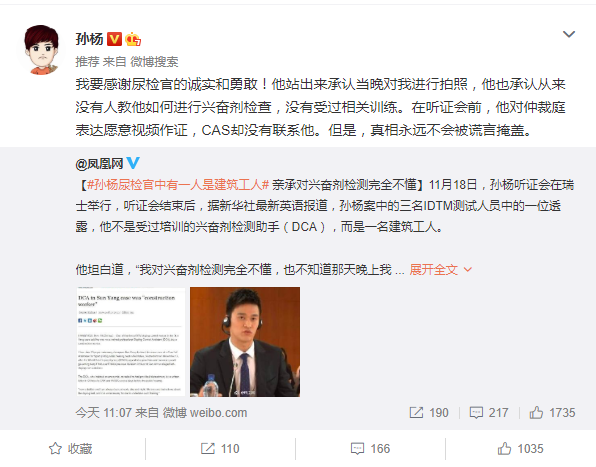The height and width of the screenshot is (467, 596).
Task: Open the @凤凰网 account link
Action: coord(99,164)
